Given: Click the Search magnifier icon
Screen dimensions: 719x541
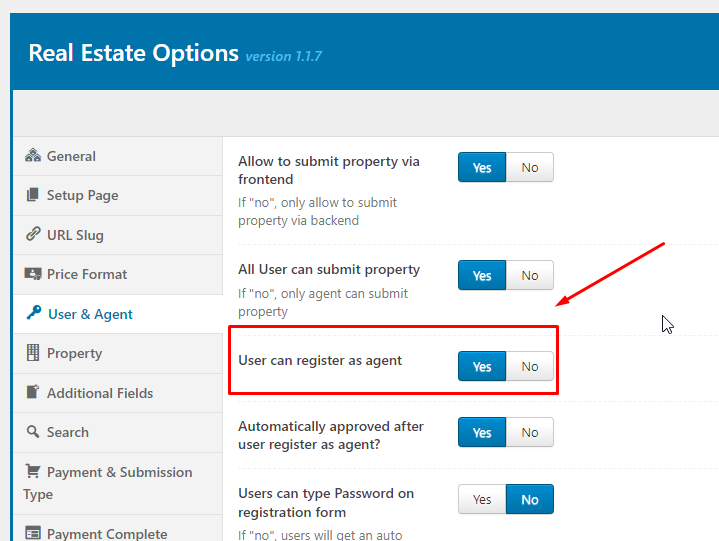Looking at the screenshot, I should click(33, 432).
